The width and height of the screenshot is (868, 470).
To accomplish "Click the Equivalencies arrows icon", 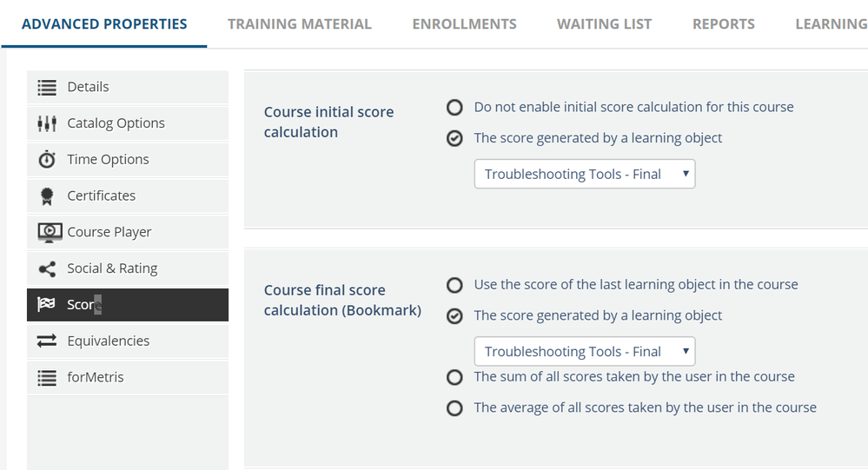I will click(x=47, y=341).
